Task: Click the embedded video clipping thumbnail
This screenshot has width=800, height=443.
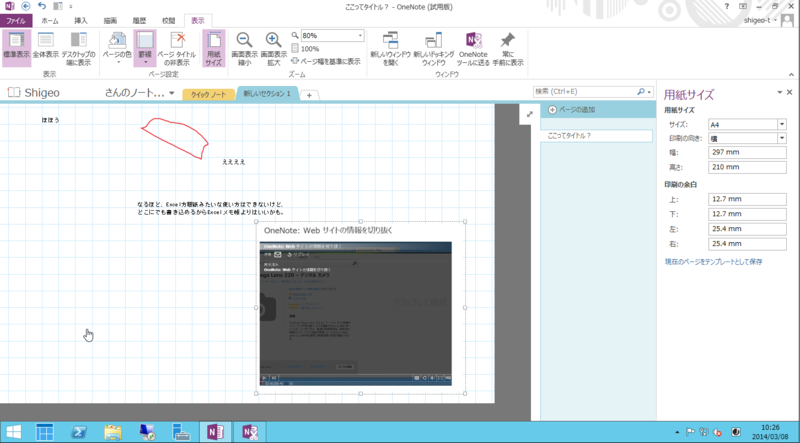Action: pyautogui.click(x=356, y=313)
